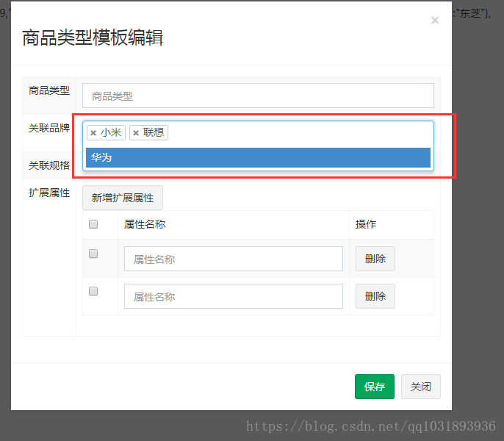Save the template with green 保存 button
Image resolution: width=504 pixels, height=441 pixels.
(375, 387)
